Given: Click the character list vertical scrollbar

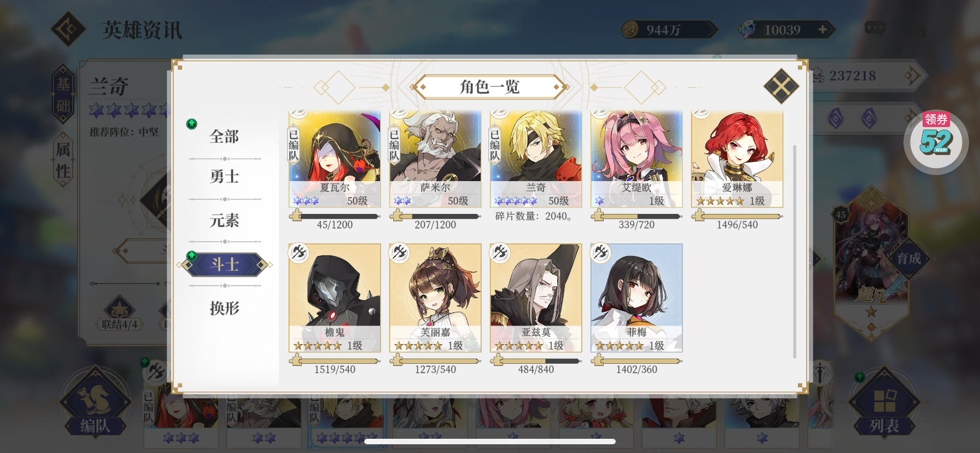Looking at the screenshot, I should [795, 252].
